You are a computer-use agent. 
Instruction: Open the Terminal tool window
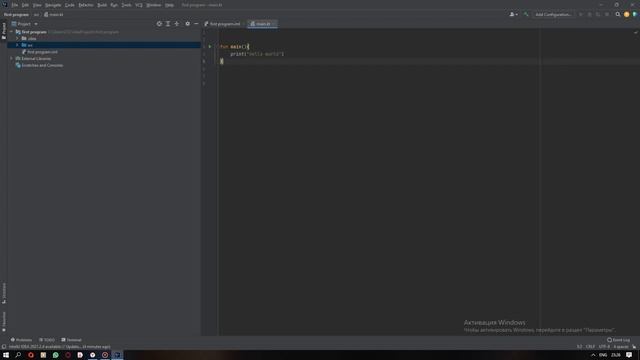pyautogui.click(x=71, y=340)
